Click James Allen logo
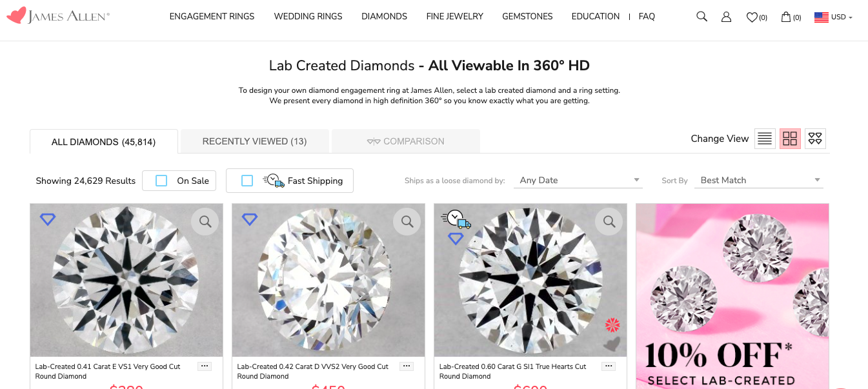Image resolution: width=868 pixels, height=389 pixels. point(58,16)
